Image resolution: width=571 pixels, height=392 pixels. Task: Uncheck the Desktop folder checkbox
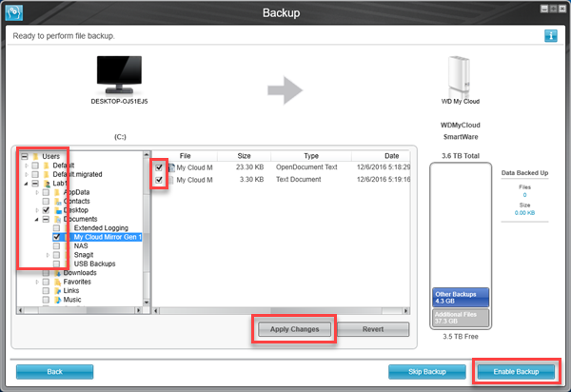point(46,210)
